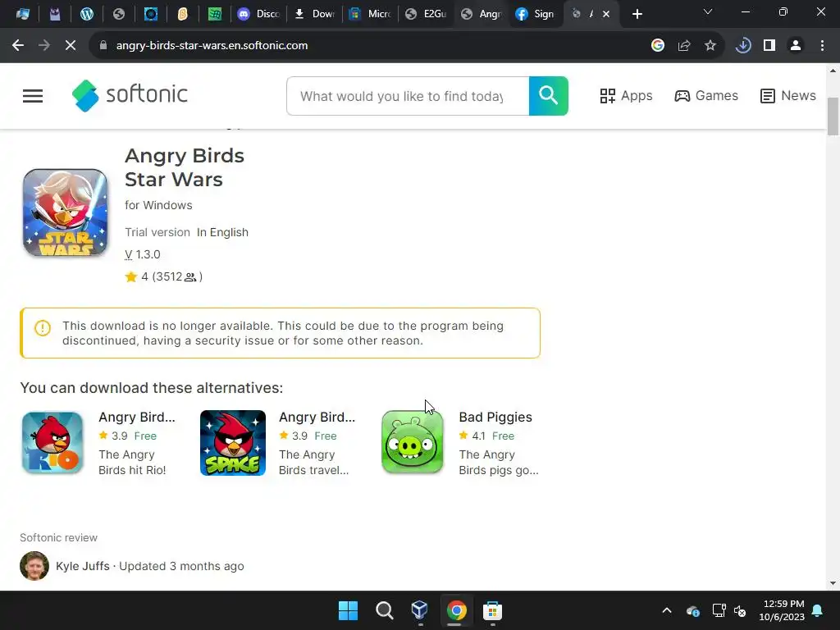Image resolution: width=840 pixels, height=630 pixels.
Task: Focus the Softonic search field
Action: (408, 96)
